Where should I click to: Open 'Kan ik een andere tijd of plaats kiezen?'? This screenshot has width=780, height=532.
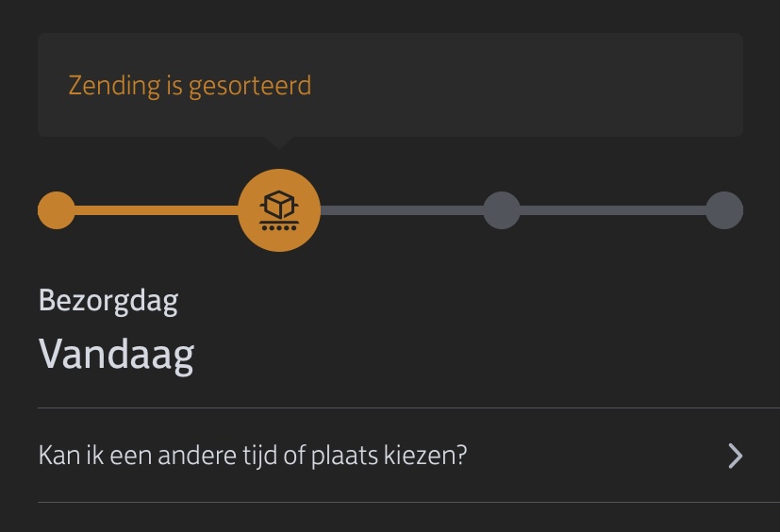[390, 456]
